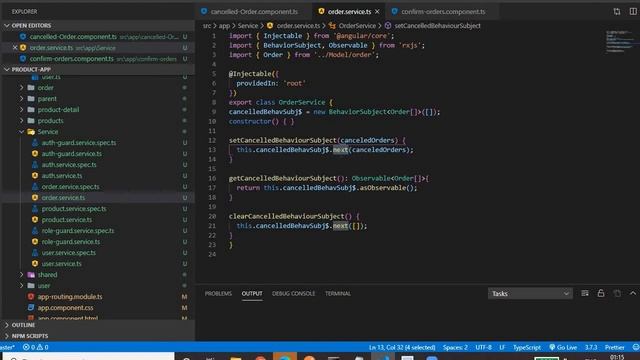Viewport: 640px width, 360px height.
Task: Click the clear output icon
Action: click(x=584, y=293)
